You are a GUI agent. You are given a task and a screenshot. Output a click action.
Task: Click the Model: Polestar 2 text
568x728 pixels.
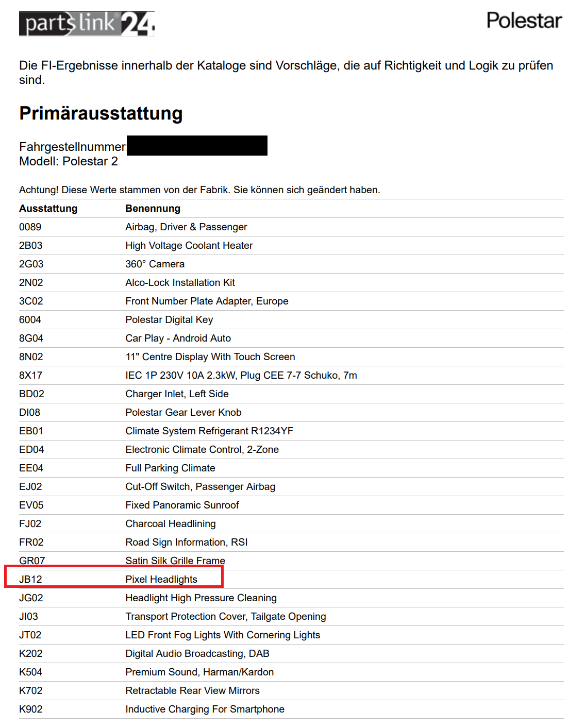click(69, 161)
